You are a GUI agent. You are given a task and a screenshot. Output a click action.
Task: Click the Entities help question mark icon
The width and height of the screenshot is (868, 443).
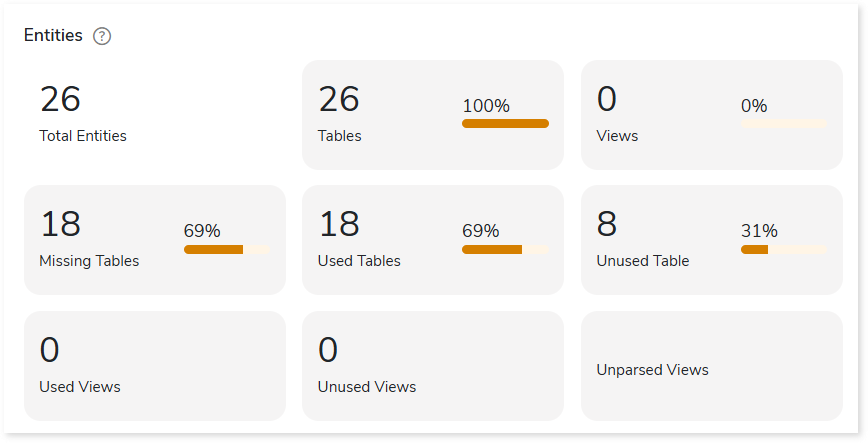[102, 36]
